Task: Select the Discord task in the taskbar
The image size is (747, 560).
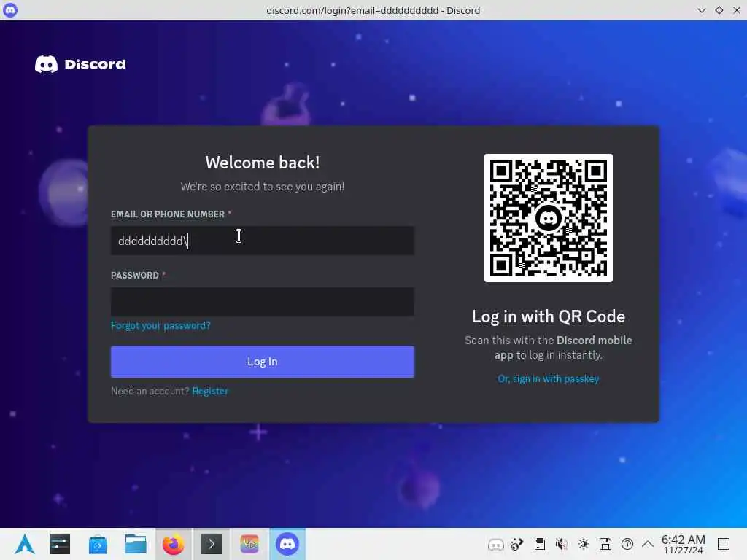Action: pyautogui.click(x=287, y=544)
